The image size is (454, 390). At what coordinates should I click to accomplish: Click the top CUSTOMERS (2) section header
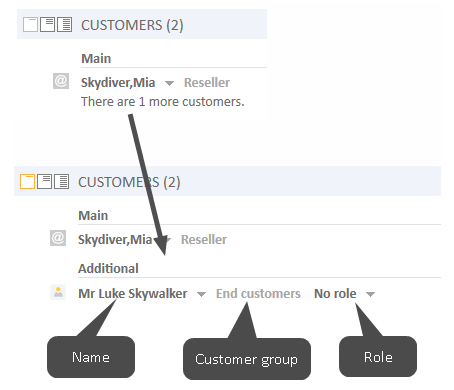point(142,24)
